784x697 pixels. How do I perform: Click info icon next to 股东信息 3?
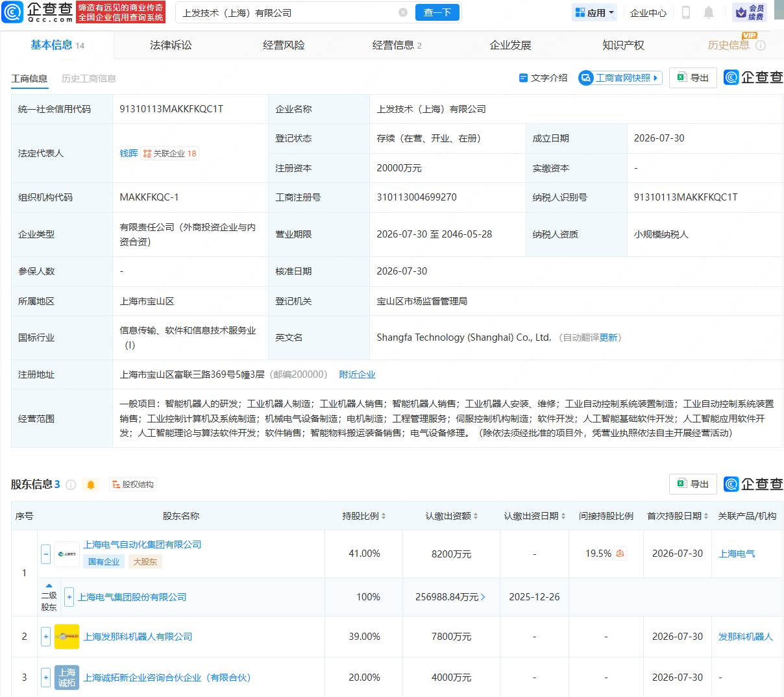(71, 485)
